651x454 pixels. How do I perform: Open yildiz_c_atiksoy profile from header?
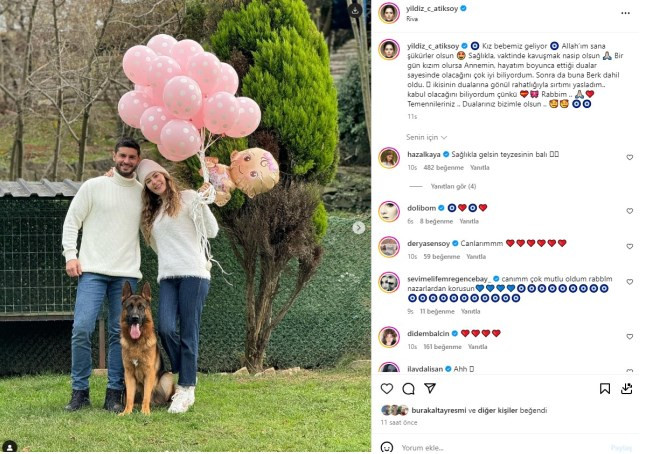(432, 8)
